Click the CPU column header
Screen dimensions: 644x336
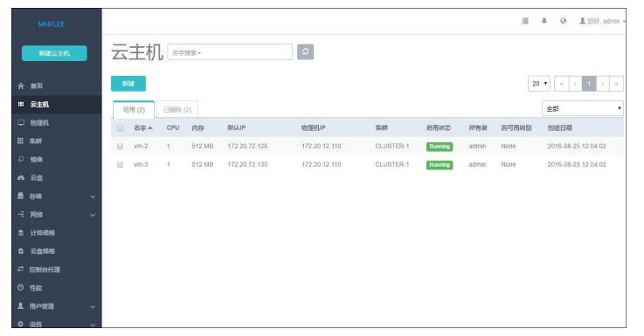pos(173,128)
